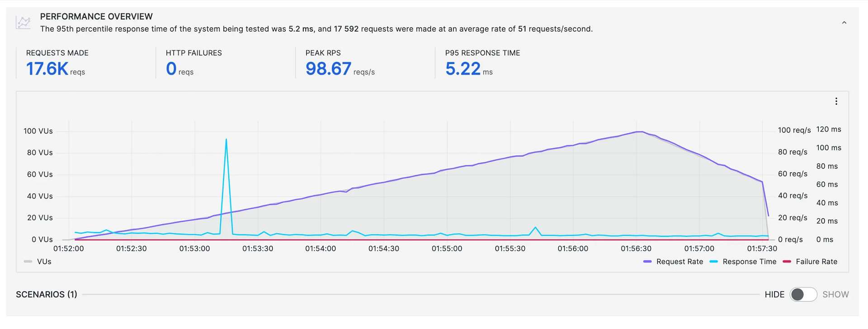Click the cyan Response Time legend marker
This screenshot has height=329, width=868.
[x=714, y=262]
